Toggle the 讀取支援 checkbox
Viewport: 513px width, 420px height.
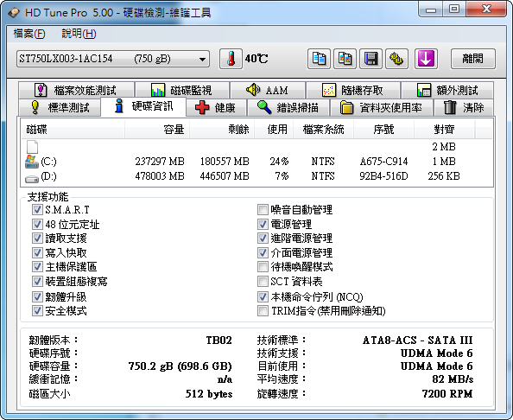pyautogui.click(x=37, y=238)
